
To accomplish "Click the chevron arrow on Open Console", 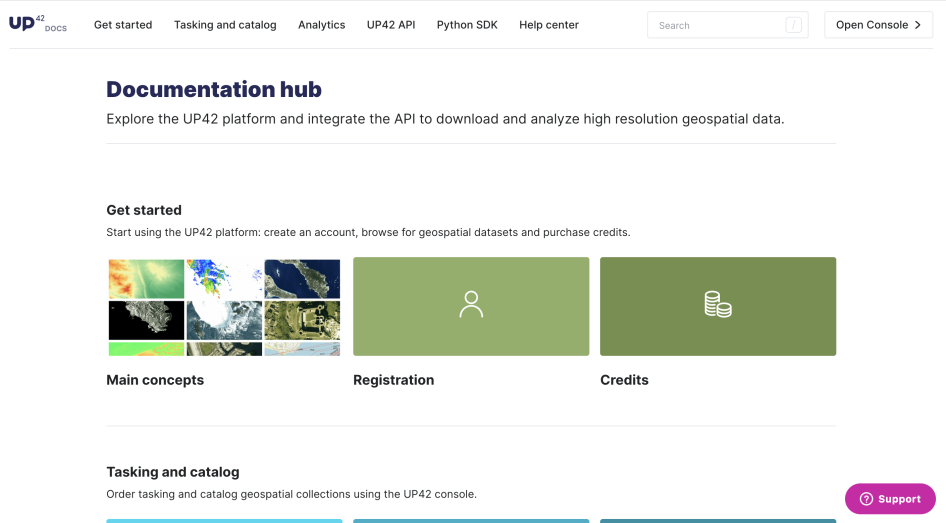I will click(918, 25).
